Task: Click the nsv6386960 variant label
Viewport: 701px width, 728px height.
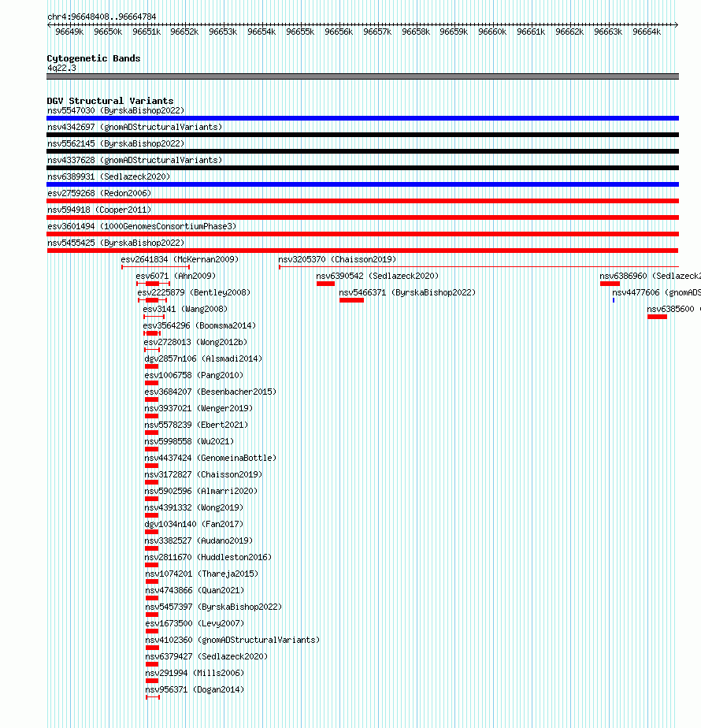Action: click(x=650, y=276)
